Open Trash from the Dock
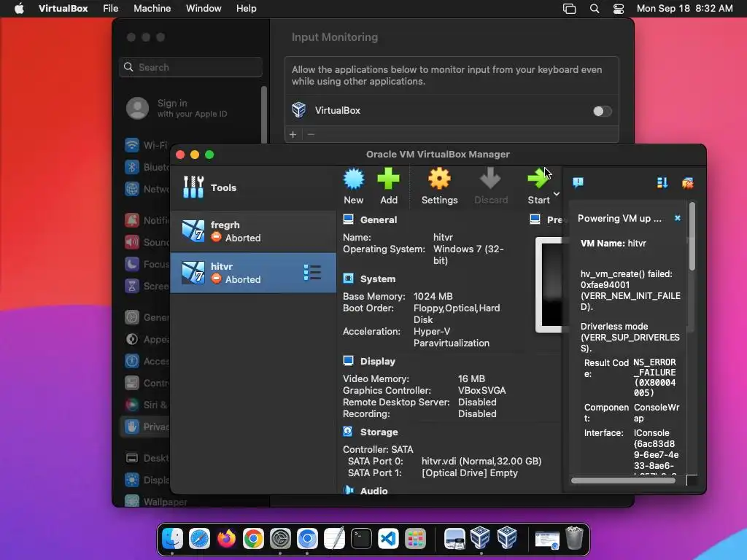Screen dimensions: 747x560 [575, 539]
